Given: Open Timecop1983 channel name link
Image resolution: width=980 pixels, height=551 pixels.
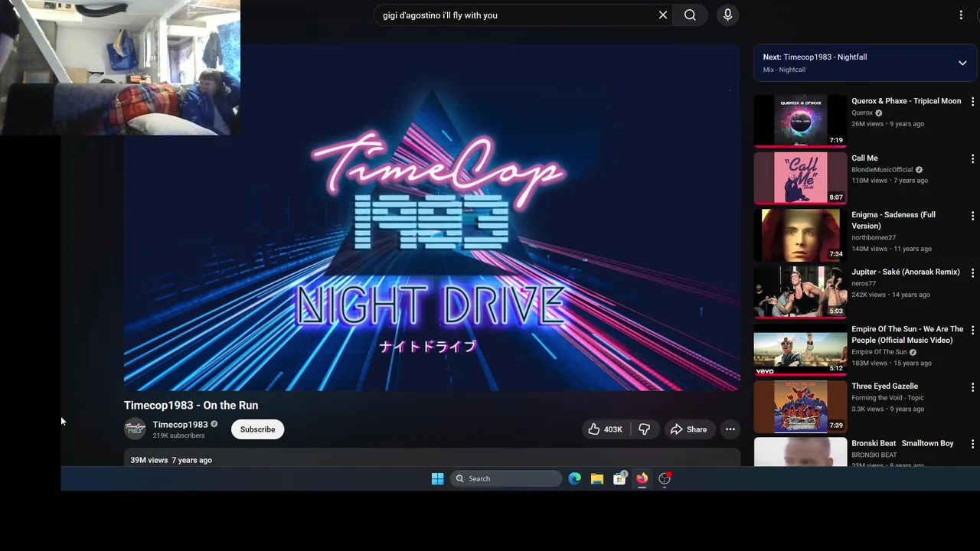Looking at the screenshot, I should (180, 425).
